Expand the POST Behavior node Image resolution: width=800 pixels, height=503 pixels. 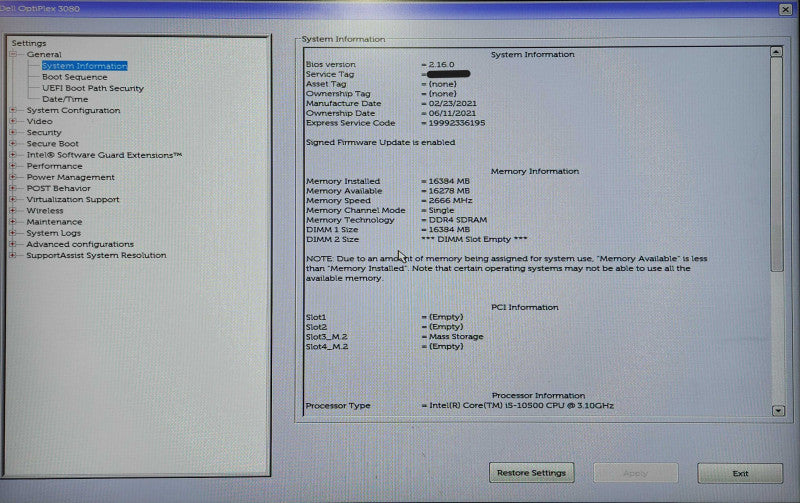(13, 188)
